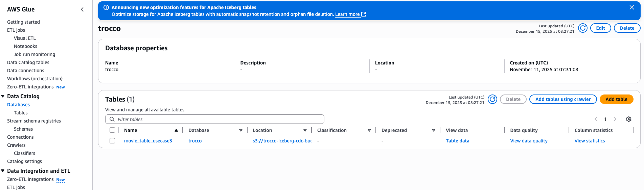The image size is (644, 190).
Task: Go to previous page of tables
Action: coord(596,119)
